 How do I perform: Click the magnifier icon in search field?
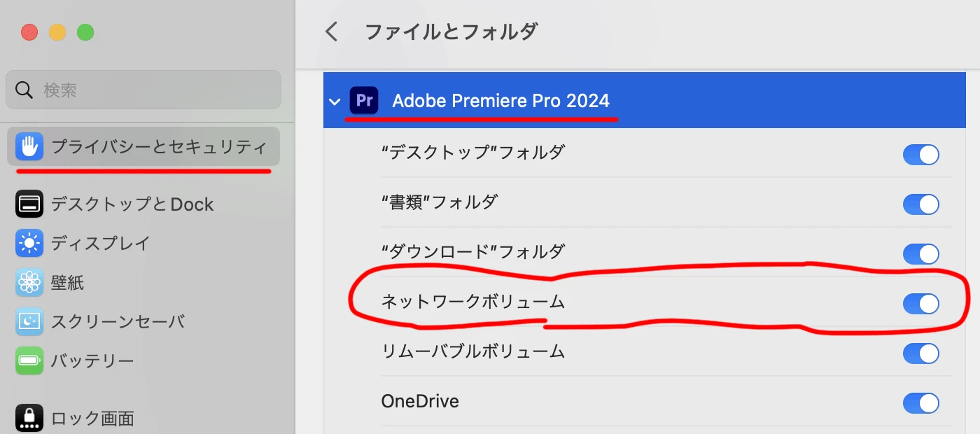[x=24, y=90]
